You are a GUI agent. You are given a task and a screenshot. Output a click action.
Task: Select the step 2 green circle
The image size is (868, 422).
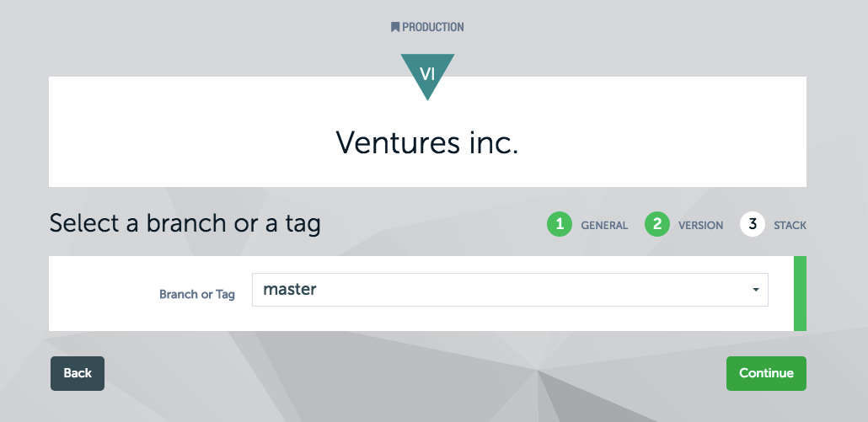point(656,225)
